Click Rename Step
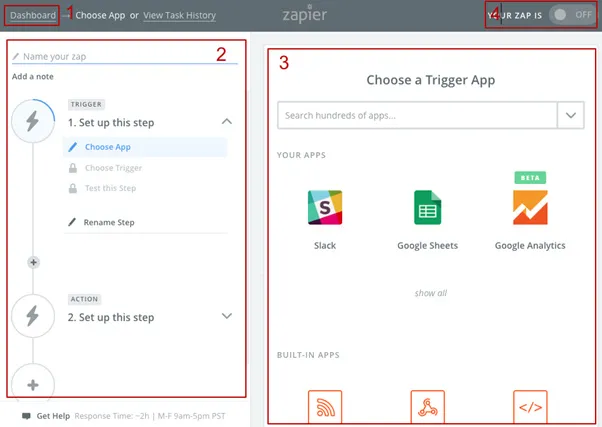602x427 pixels. coord(109,222)
